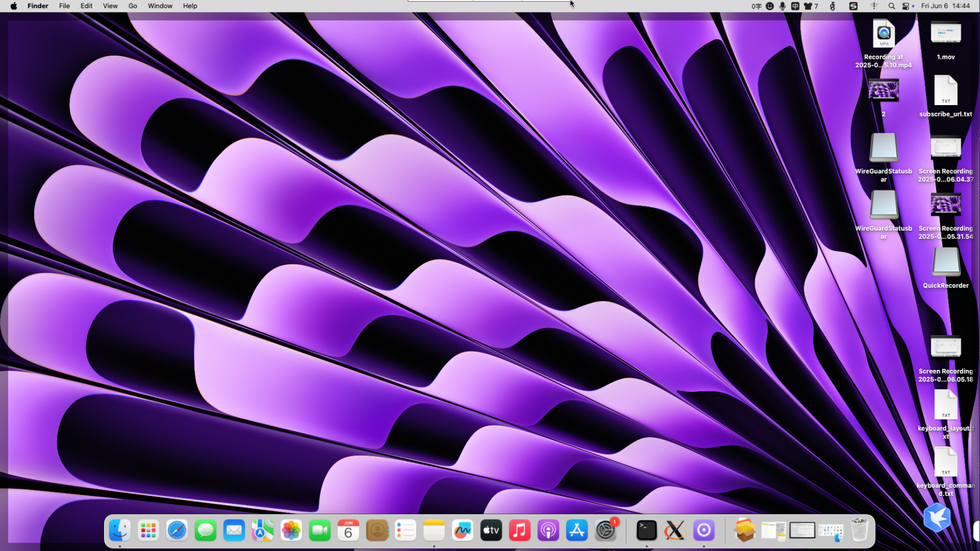Click the Sogou S icon in menu bar
Viewport: 980px width, 551px height.
(x=853, y=6)
